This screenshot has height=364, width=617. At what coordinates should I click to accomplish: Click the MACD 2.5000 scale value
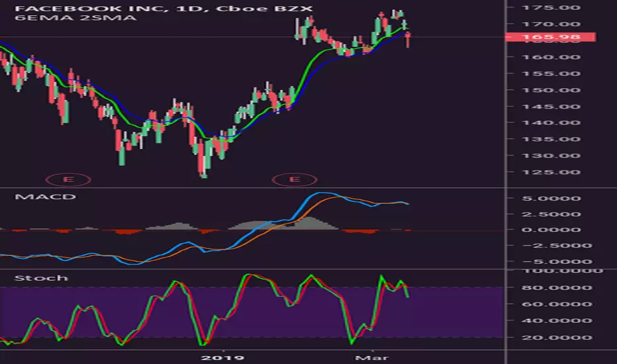551,214
